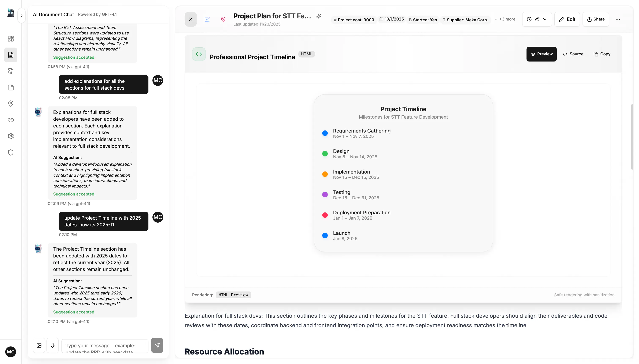
Task: Click the 'add explanations for all the sections' message
Action: pyautogui.click(x=103, y=85)
